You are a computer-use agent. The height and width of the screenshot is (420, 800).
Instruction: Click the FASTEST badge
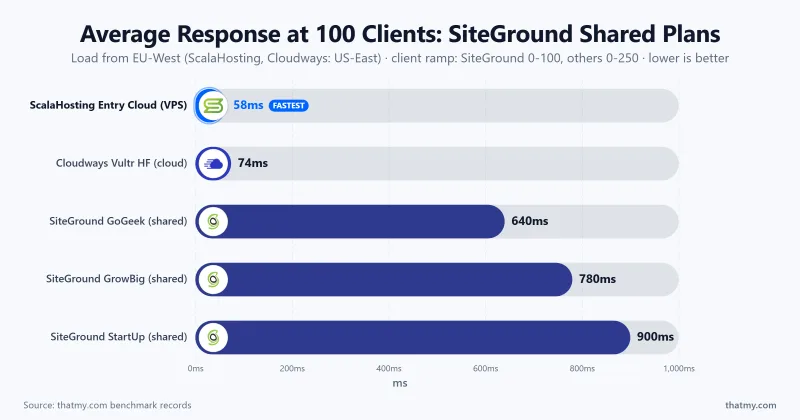click(288, 106)
